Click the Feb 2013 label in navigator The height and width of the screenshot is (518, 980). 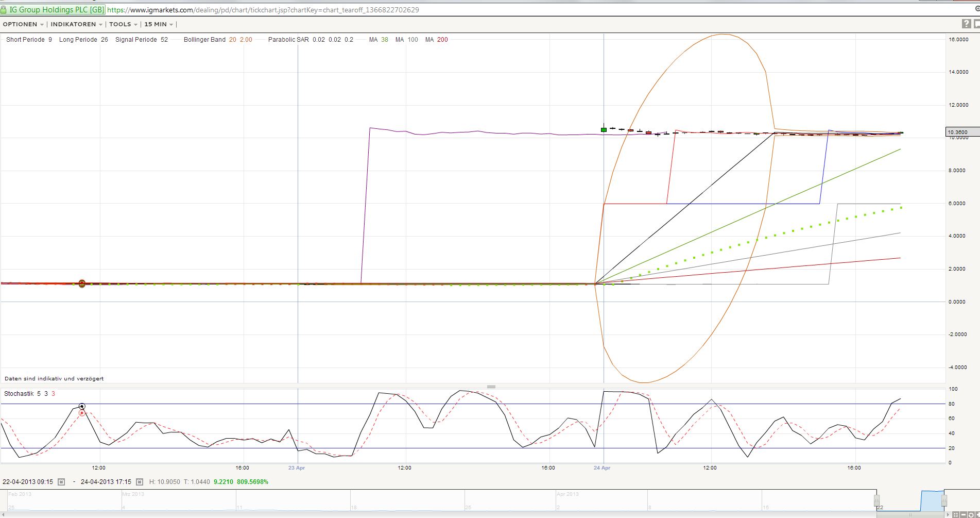[20, 494]
